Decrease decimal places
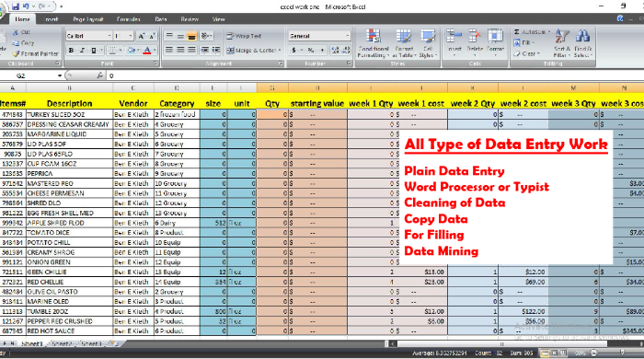Screen dimensions: 644x359 pyautogui.click(x=346, y=50)
